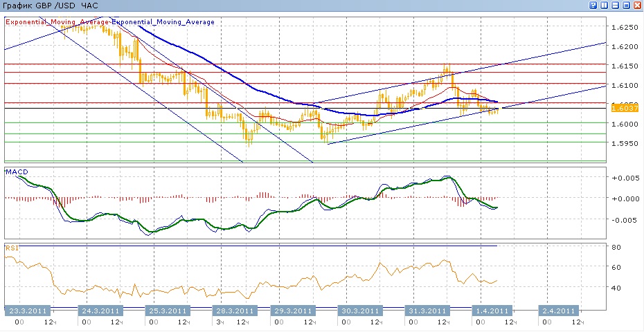Viewport: 644px width, 332px height.
Task: Click the RSI indicator panel label
Action: (x=12, y=247)
